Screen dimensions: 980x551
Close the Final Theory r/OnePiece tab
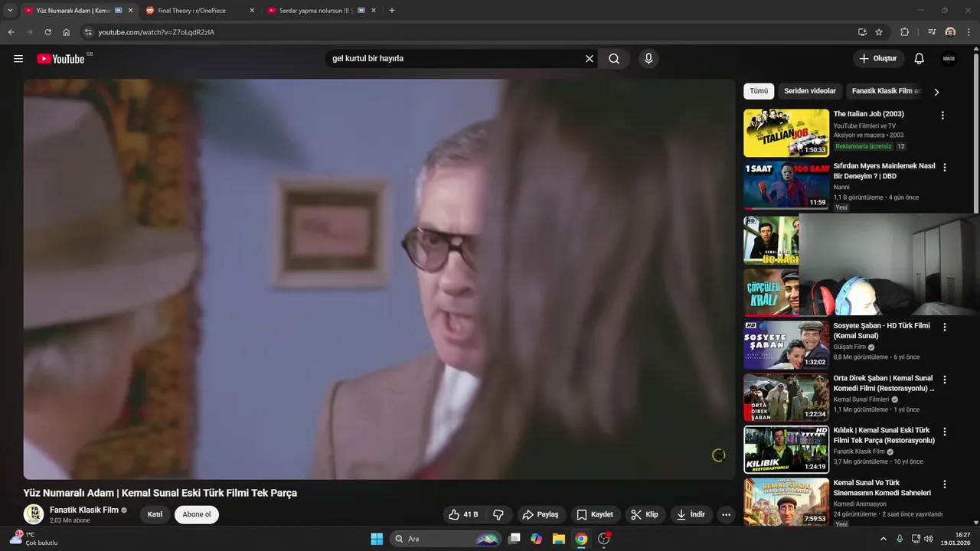coord(252,11)
